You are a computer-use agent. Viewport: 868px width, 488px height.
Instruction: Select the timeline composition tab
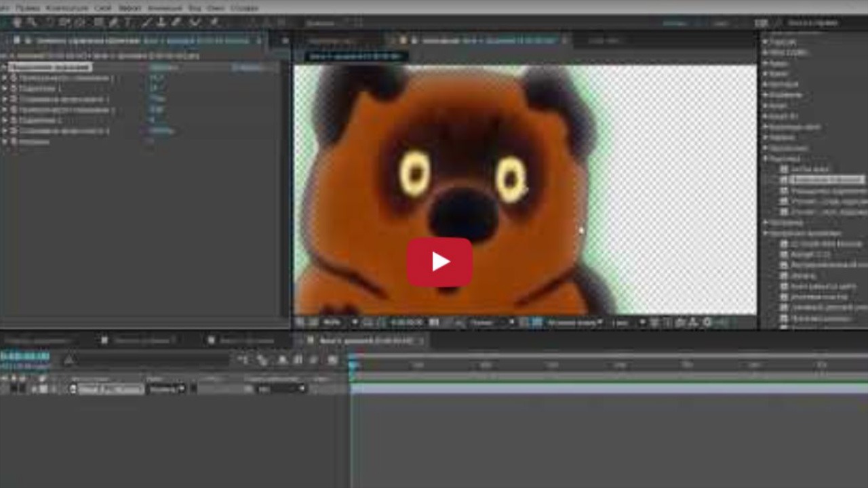pyautogui.click(x=366, y=340)
